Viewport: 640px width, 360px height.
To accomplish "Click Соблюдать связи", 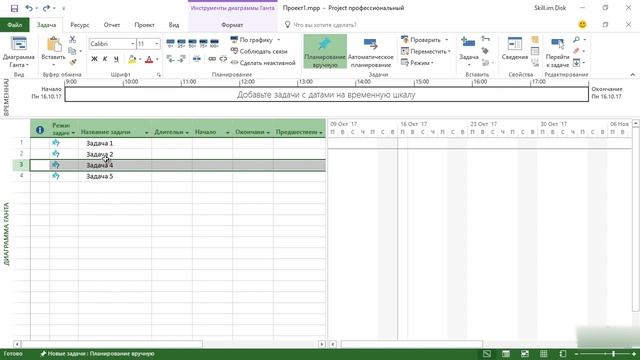I will [259, 51].
